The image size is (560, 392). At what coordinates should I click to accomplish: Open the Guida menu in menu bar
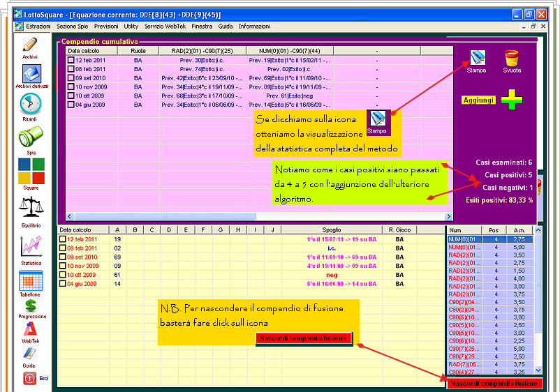[x=226, y=27]
